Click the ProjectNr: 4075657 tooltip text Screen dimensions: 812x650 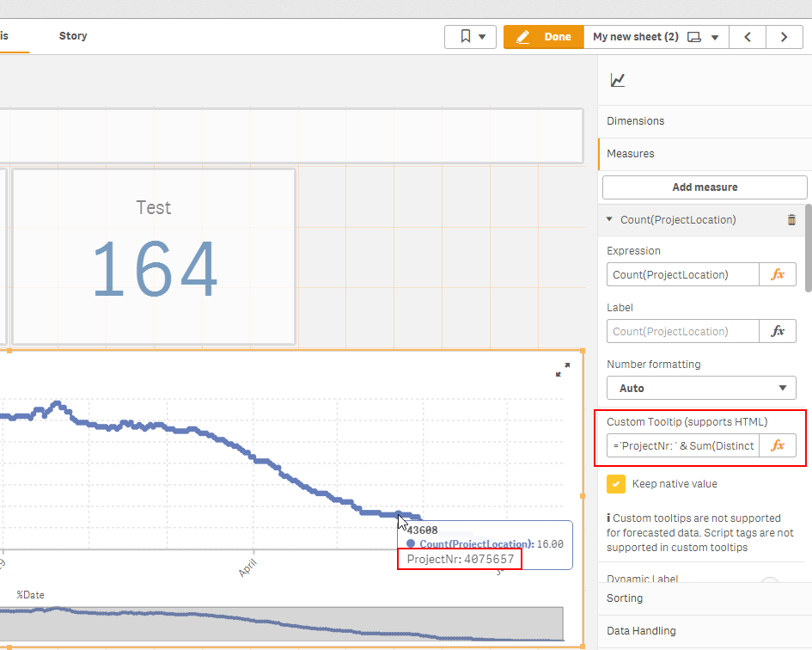pos(461,559)
